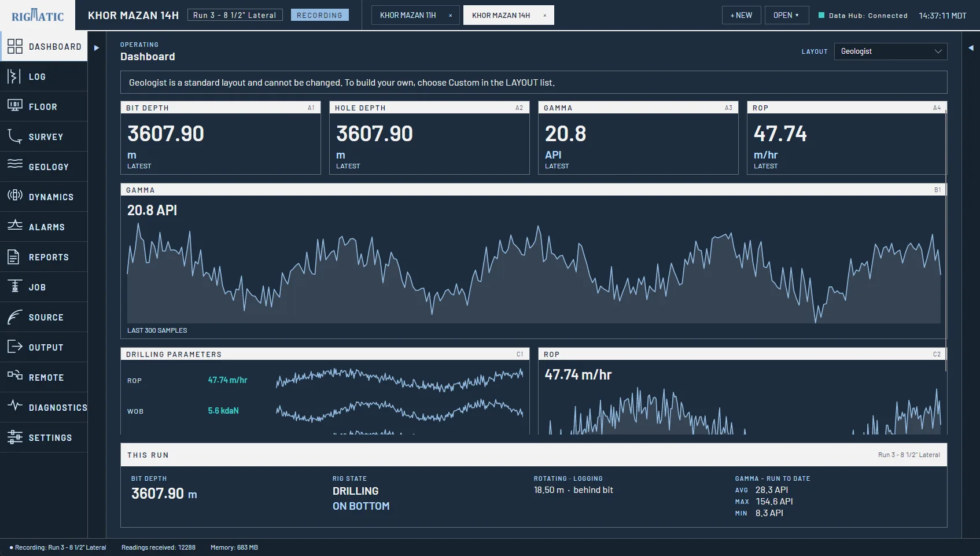
Task: Click the dashboard vertical scrollbar
Action: [x=946, y=240]
